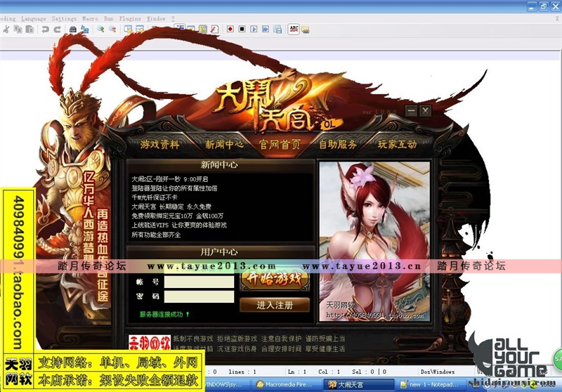The height and width of the screenshot is (392, 562).
Task: Click the 帐号 account input field
Action: [x=199, y=282]
